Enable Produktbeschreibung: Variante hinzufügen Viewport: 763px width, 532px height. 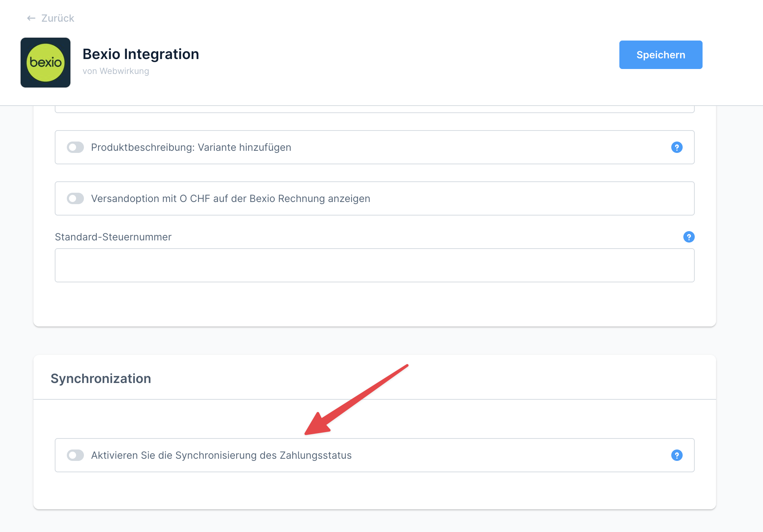tap(75, 147)
